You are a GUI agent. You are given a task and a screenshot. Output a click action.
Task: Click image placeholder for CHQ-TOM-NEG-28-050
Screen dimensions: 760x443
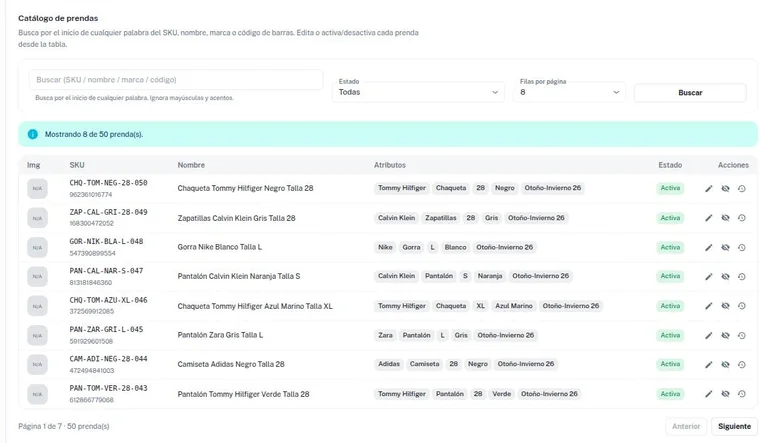[37, 189]
